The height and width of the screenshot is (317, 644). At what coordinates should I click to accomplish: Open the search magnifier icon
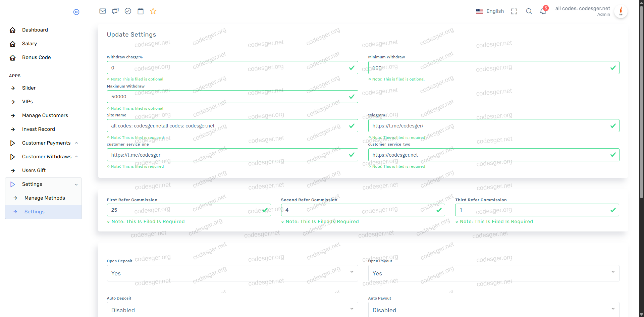(529, 11)
